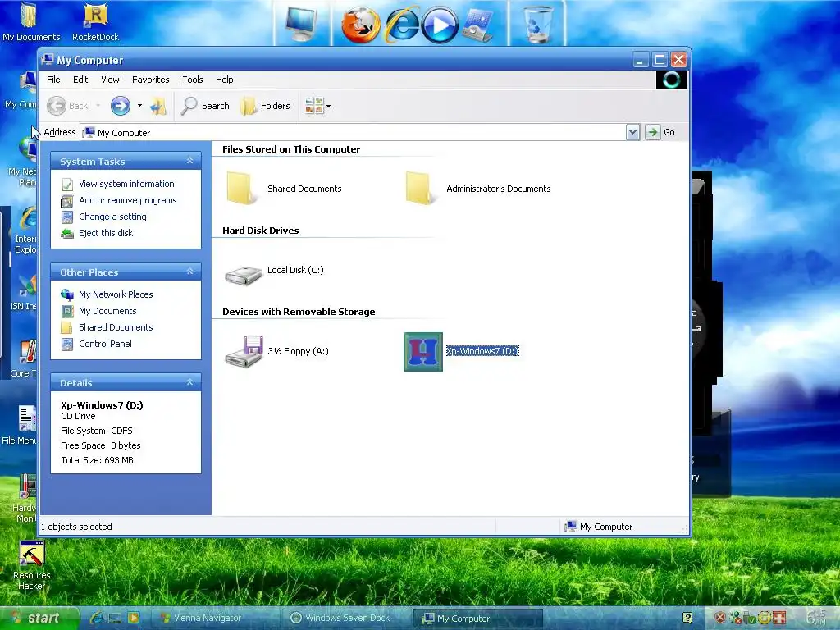Click the taskbar clock
The image size is (840, 630).
816,617
